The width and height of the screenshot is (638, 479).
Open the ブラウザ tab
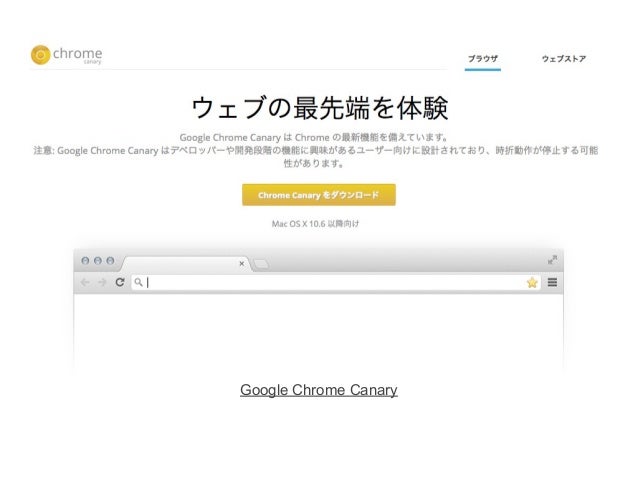[483, 59]
